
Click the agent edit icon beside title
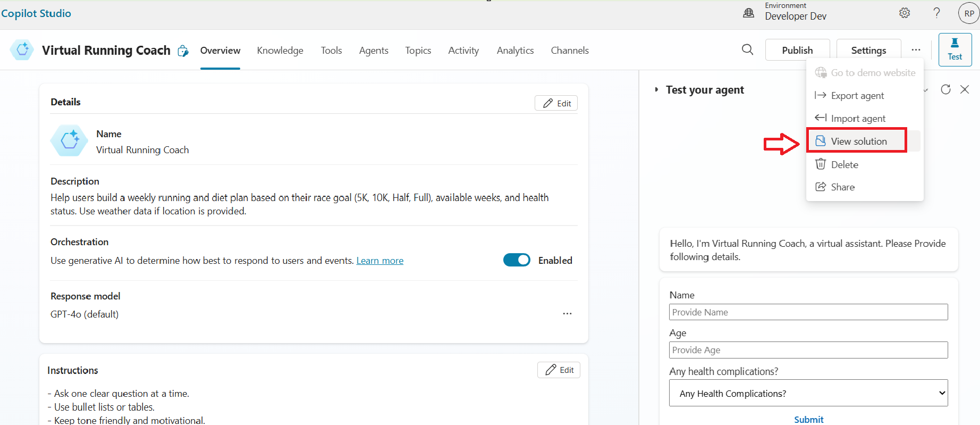[183, 51]
